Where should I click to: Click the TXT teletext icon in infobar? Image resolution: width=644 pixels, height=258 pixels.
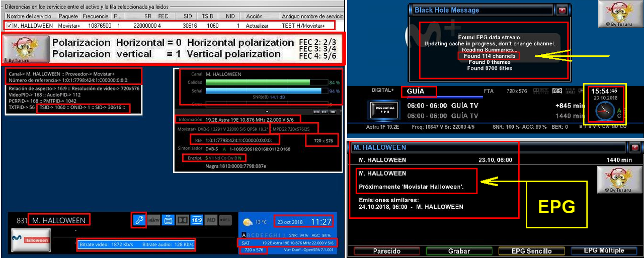click(169, 220)
